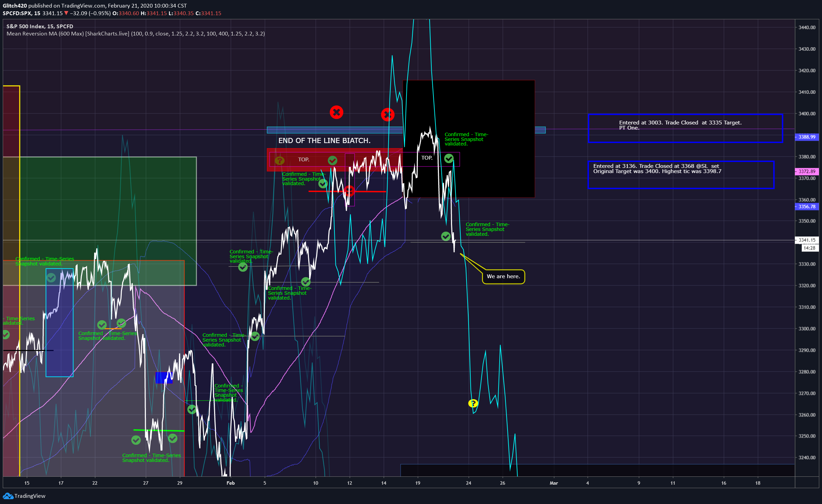The image size is (822, 504).
Task: Select the Entered at 3003 trade note box
Action: (685, 128)
